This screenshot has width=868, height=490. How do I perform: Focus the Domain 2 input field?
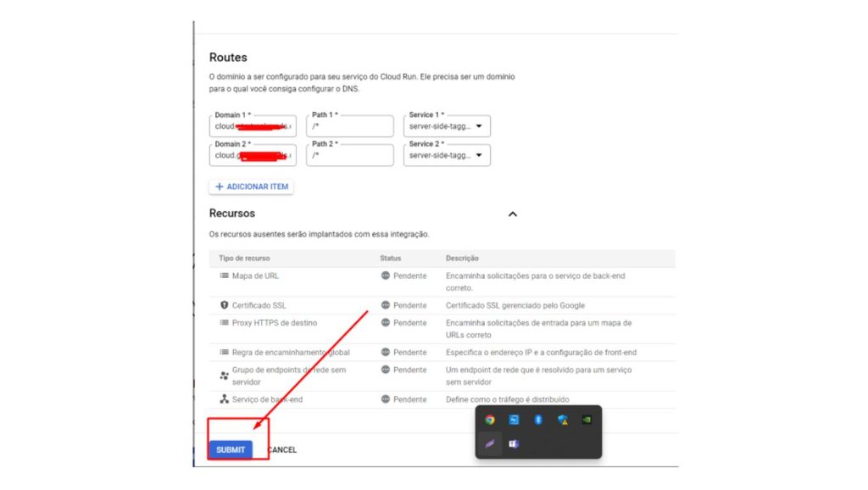point(253,155)
